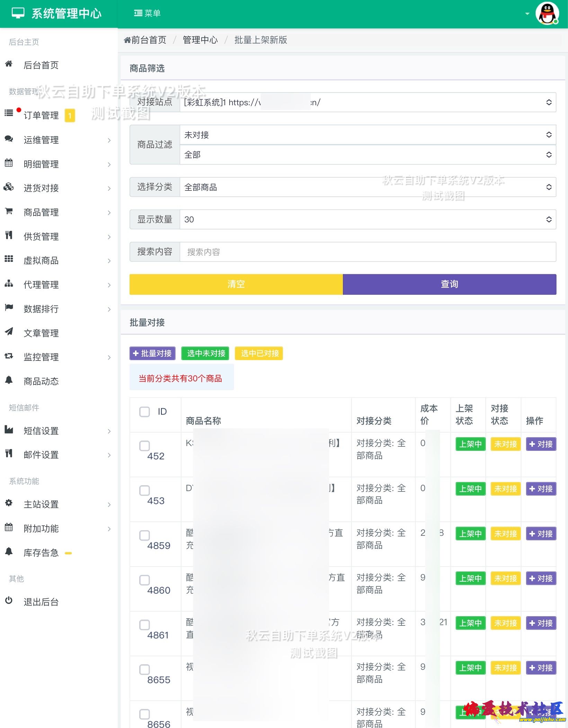
Task: Click the paper plane icon for 文章管理
Action: pyautogui.click(x=9, y=332)
